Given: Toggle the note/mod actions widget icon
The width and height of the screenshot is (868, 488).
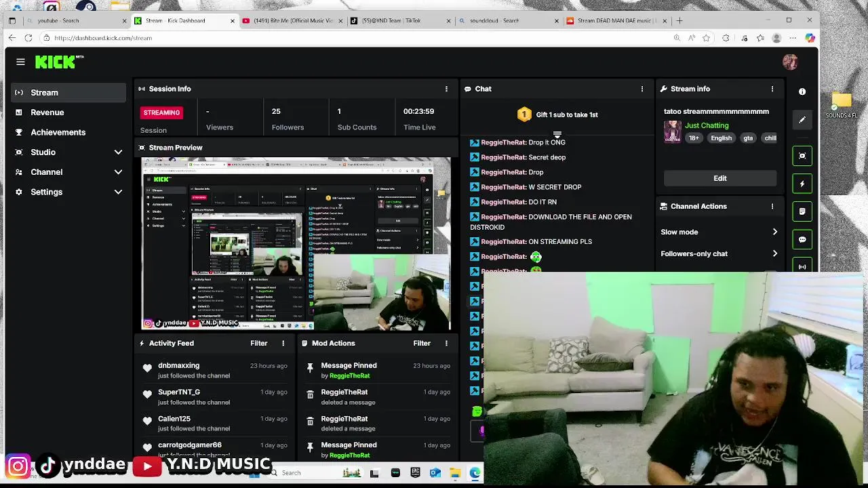Looking at the screenshot, I should (x=802, y=211).
